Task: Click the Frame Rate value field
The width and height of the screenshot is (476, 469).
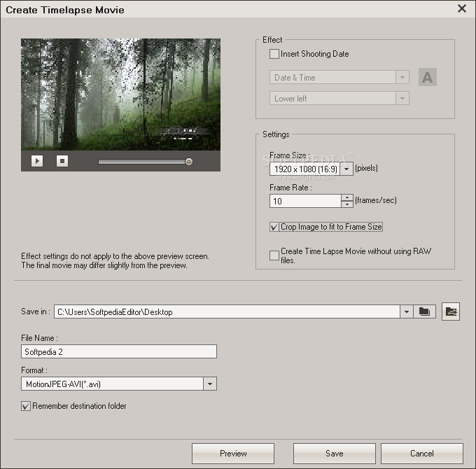Action: click(305, 201)
